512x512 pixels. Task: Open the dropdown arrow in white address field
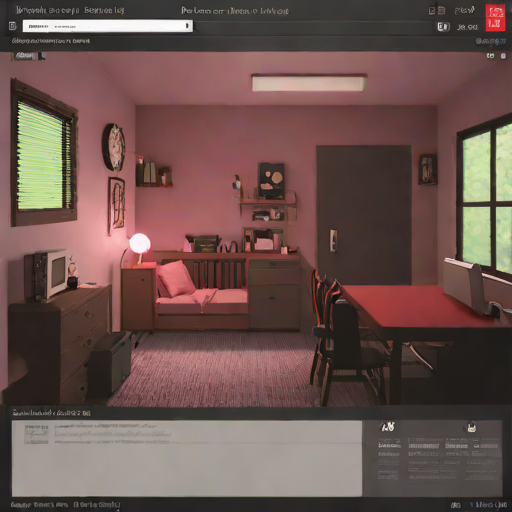187,26
